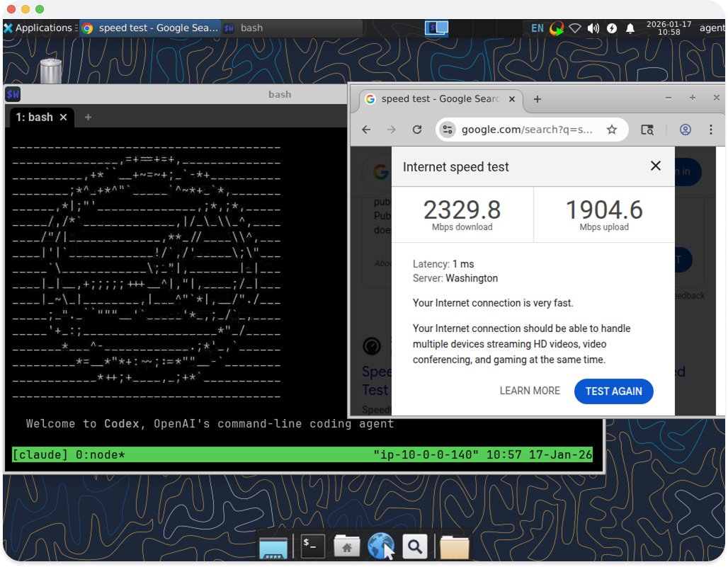Open home folder file manager in dock

347,546
